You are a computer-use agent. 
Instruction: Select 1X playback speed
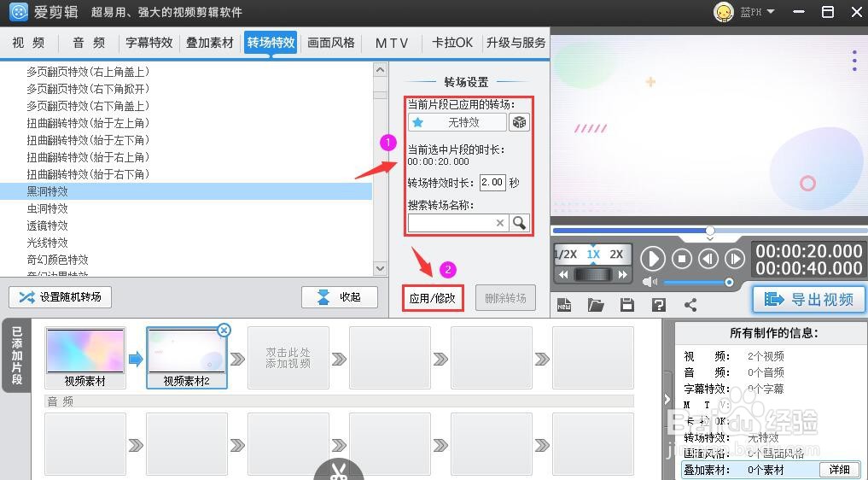593,255
